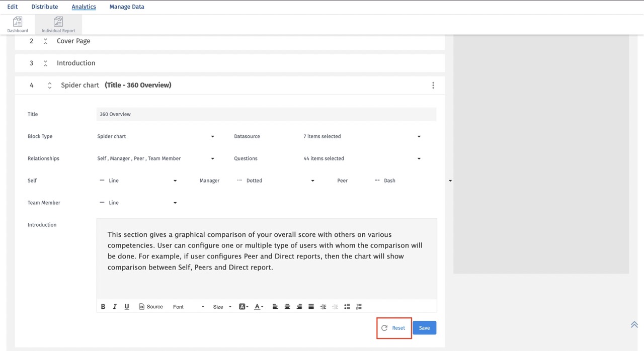Screen dimensions: 644x351
Task: Save the Spider chart block settings
Action: 424,327
